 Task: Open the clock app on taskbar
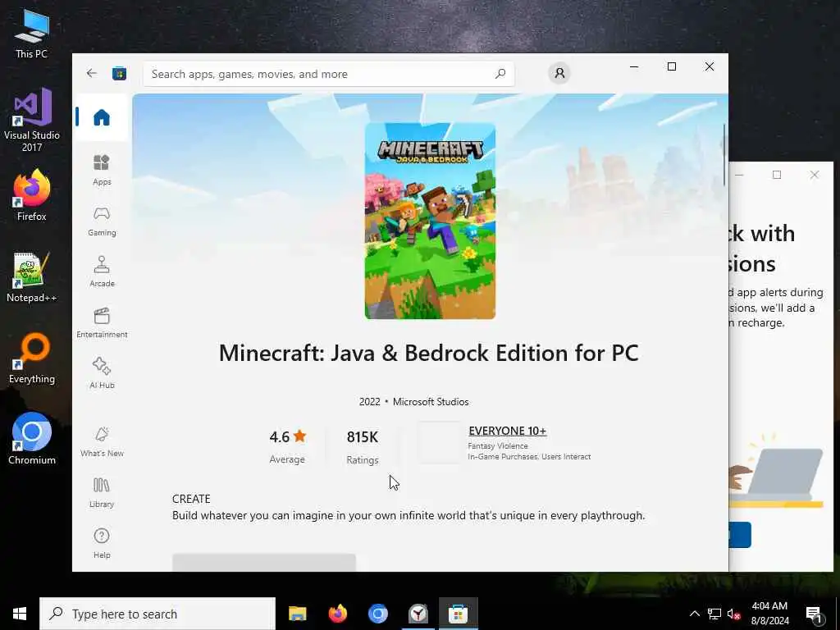tap(418, 614)
